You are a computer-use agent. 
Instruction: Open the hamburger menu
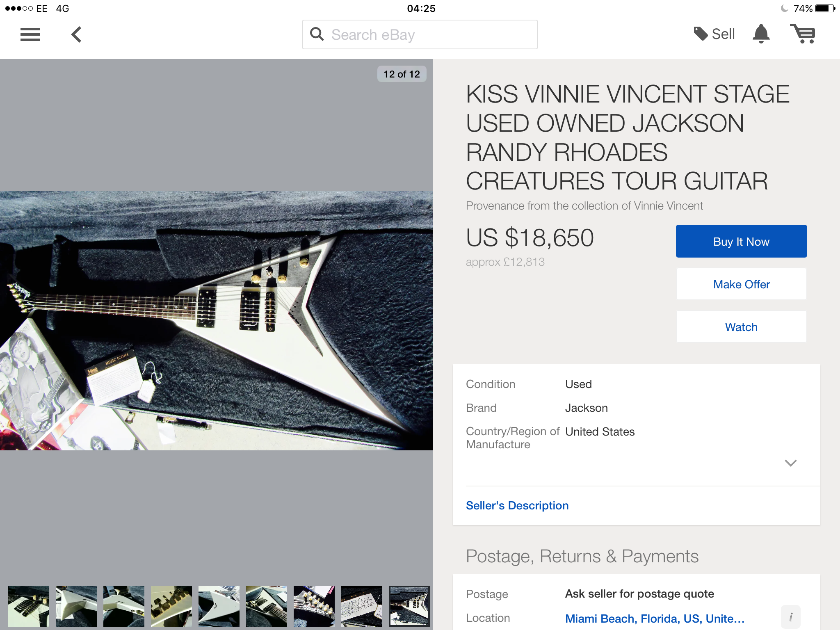coord(30,34)
